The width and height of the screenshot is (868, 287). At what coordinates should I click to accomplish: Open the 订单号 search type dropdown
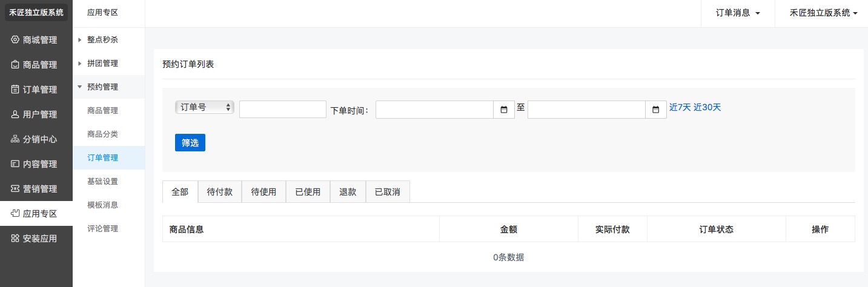pos(205,107)
